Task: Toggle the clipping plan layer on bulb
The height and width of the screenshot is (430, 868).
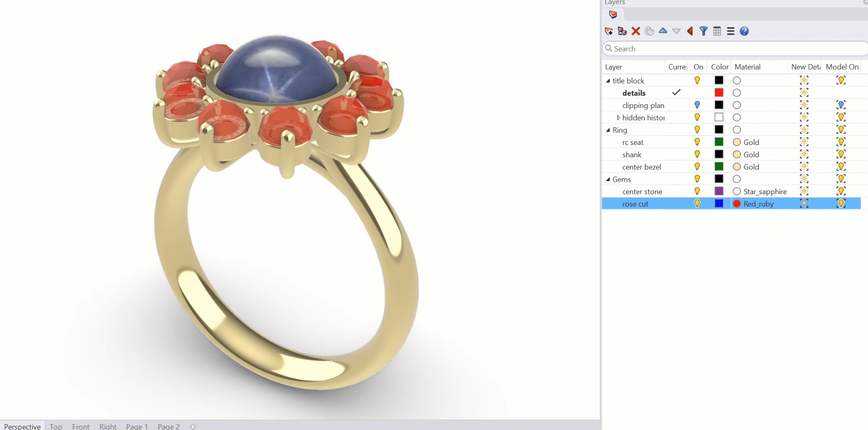Action: [697, 105]
